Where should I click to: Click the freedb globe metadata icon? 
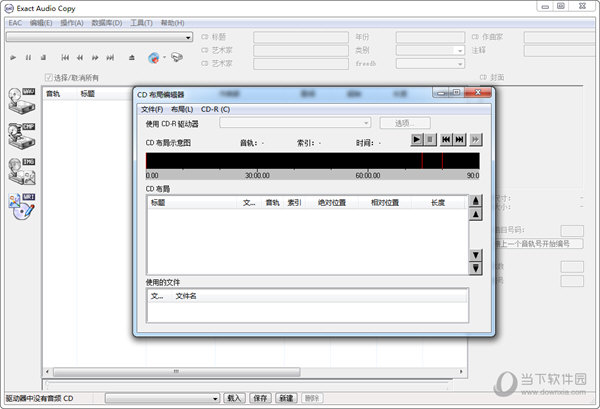point(154,58)
